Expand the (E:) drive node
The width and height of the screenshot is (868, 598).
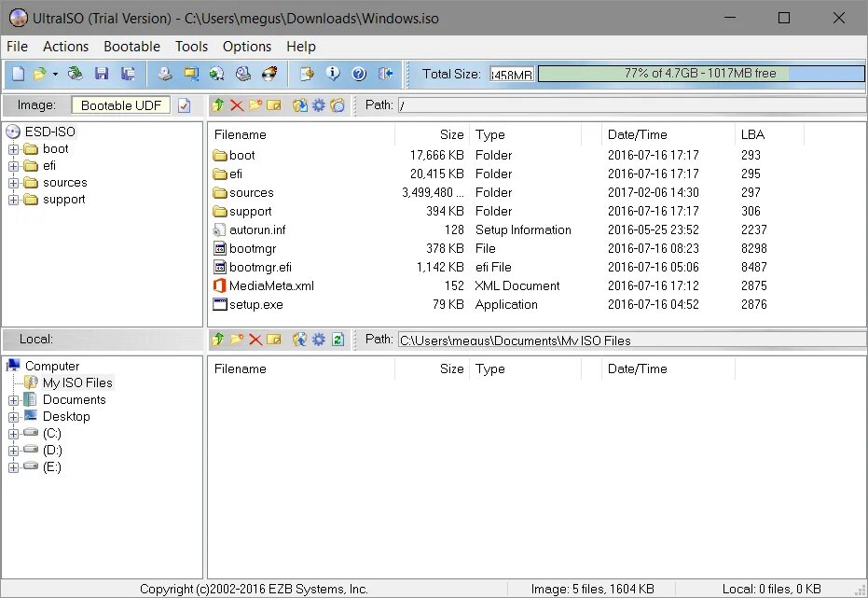point(14,468)
